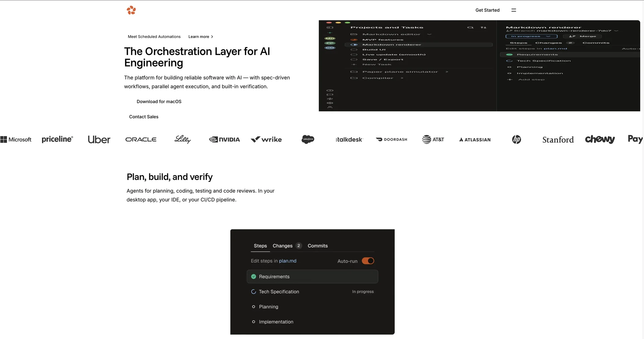The width and height of the screenshot is (644, 339).
Task: Select the CO project badge in sidebar
Action: click(330, 48)
